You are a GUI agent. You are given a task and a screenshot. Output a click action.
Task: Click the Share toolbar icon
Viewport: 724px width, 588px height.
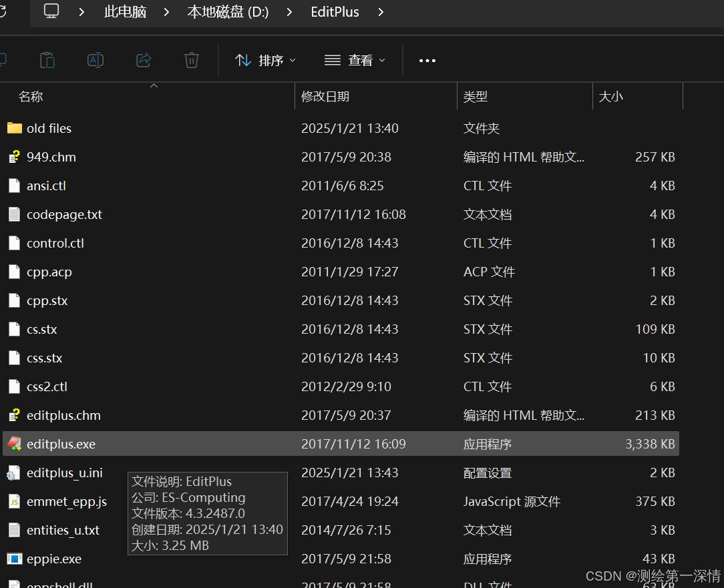(x=144, y=61)
